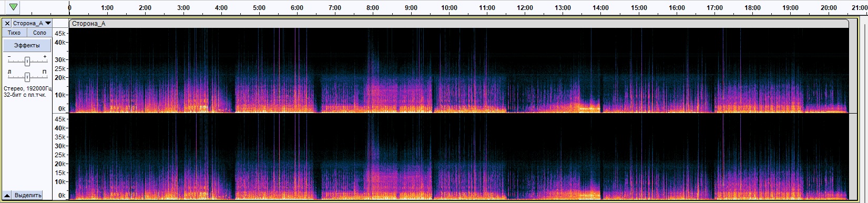Click the Выделить track select button

tap(28, 195)
